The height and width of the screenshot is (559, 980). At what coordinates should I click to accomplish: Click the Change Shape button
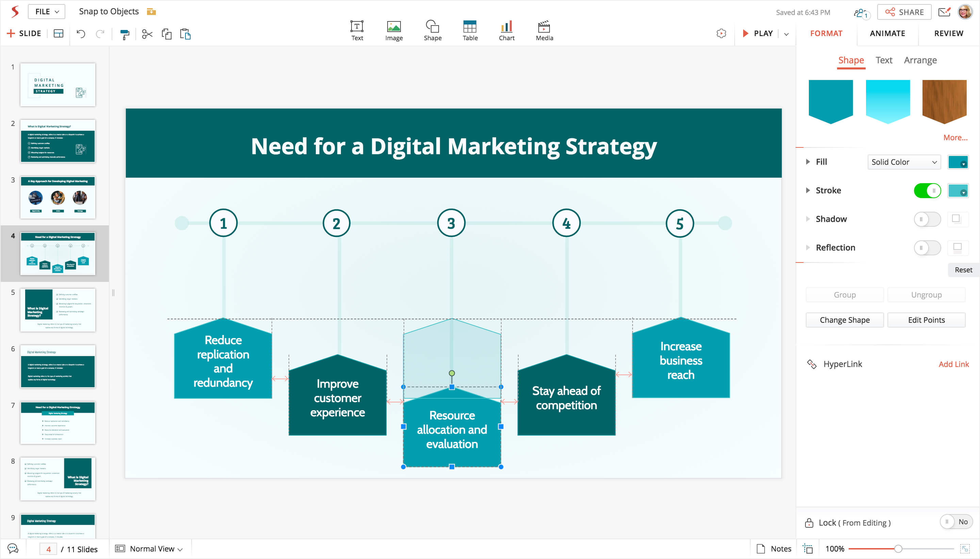pyautogui.click(x=844, y=320)
